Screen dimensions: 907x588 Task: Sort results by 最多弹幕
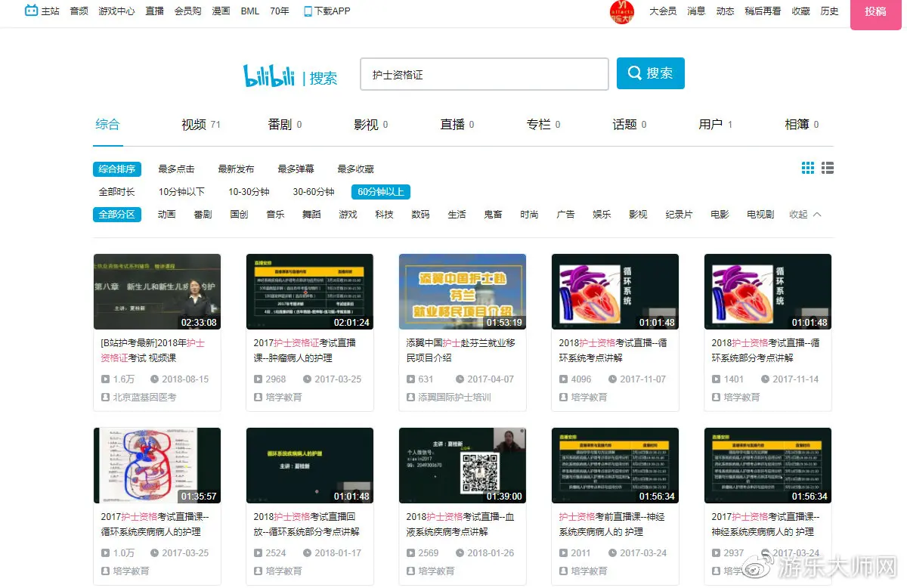[296, 169]
